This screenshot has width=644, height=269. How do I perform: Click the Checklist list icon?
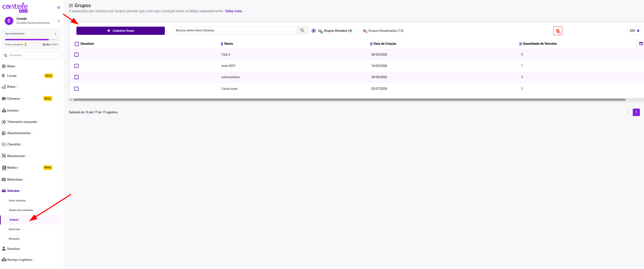pyautogui.click(x=4, y=144)
